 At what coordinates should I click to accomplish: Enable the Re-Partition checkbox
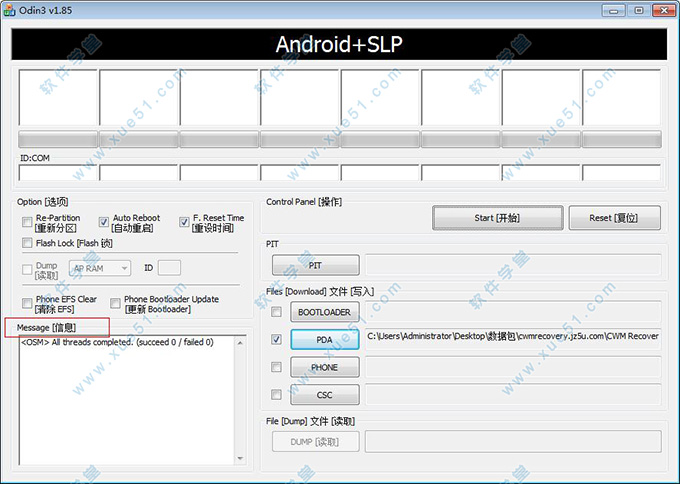(27, 220)
